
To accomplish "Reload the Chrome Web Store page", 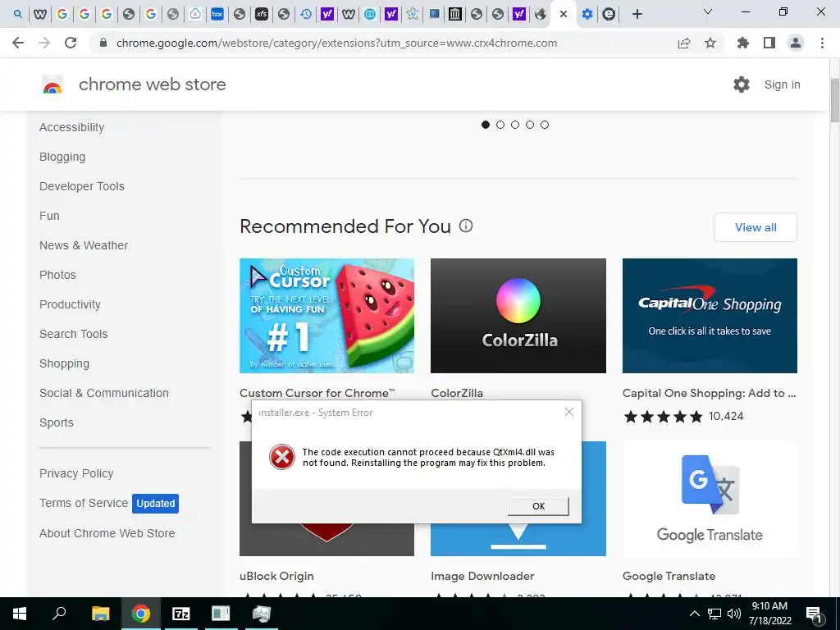I will click(x=71, y=43).
